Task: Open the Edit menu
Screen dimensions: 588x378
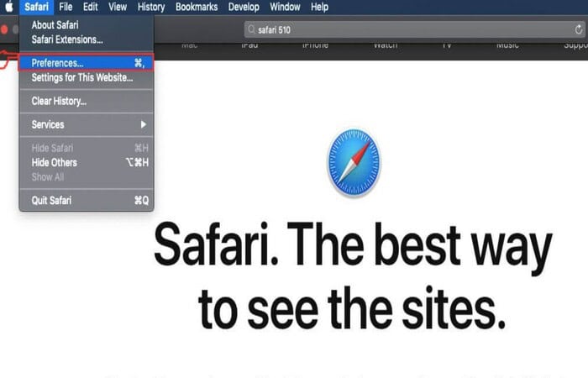Action: 91,7
